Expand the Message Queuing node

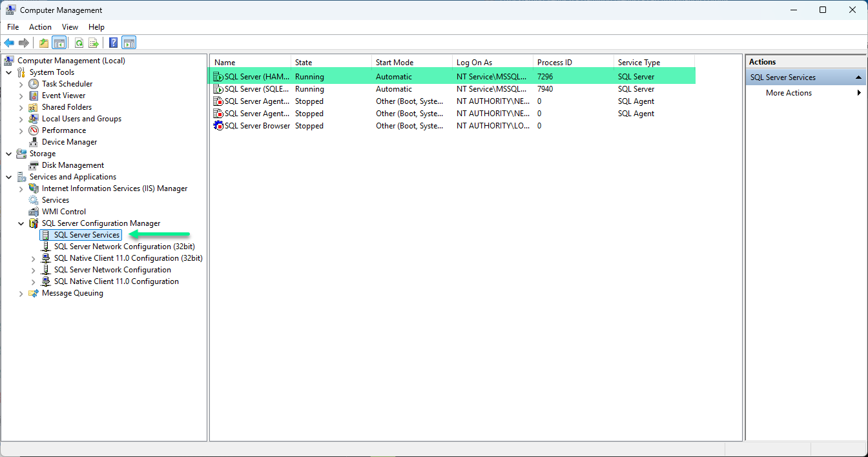click(21, 293)
